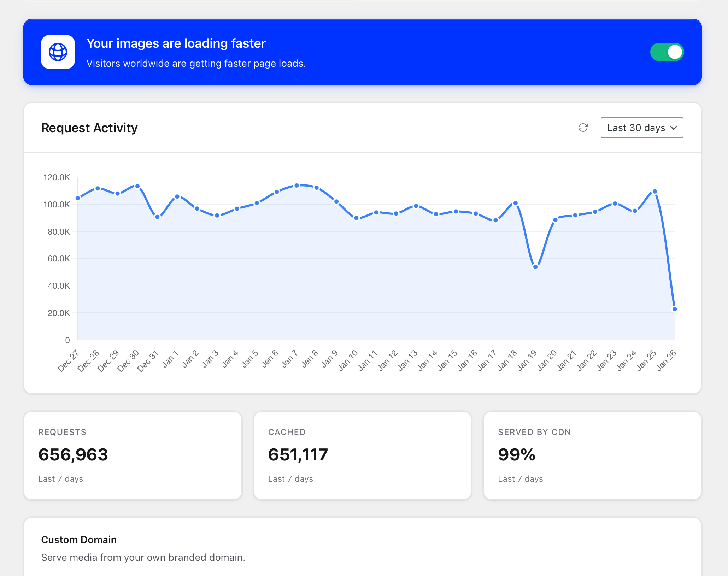Refresh the Request Activity chart
728x576 pixels.
tap(583, 128)
